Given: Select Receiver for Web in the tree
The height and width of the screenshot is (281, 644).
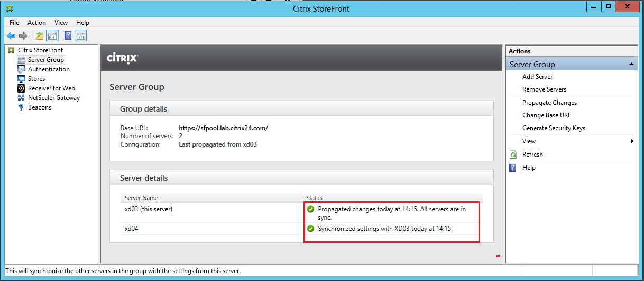Looking at the screenshot, I should pos(51,88).
